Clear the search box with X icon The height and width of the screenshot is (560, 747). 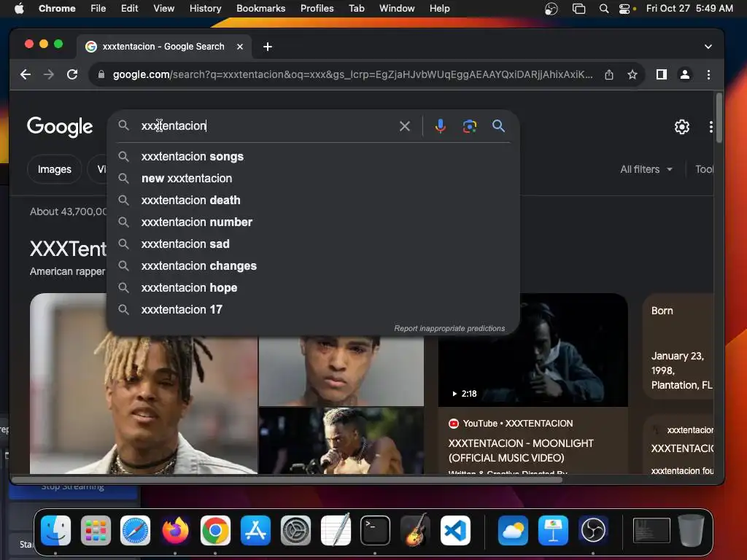[404, 126]
